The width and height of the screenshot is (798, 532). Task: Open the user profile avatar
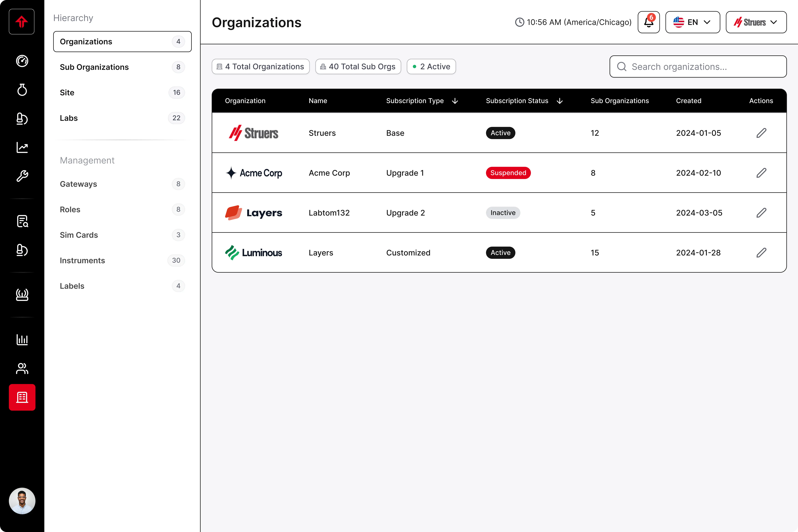(x=22, y=501)
